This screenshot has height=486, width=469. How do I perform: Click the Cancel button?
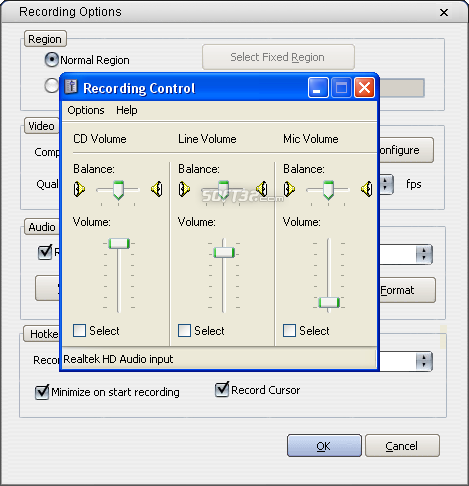pos(402,446)
